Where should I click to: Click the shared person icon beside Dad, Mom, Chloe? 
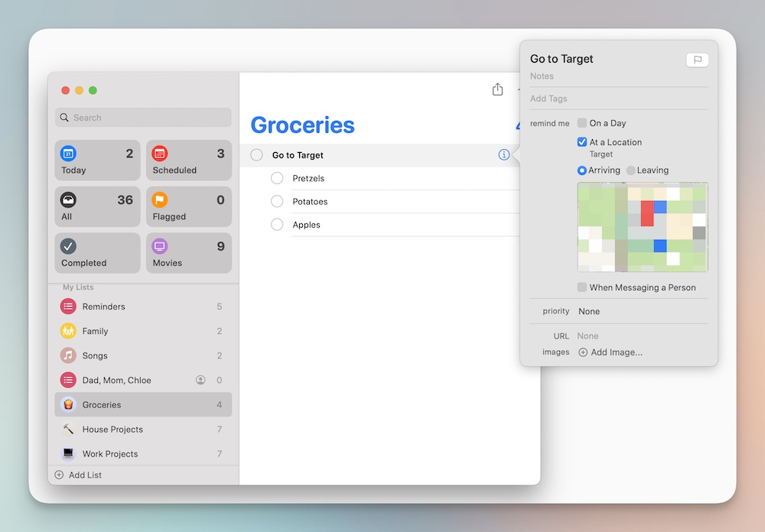click(200, 380)
